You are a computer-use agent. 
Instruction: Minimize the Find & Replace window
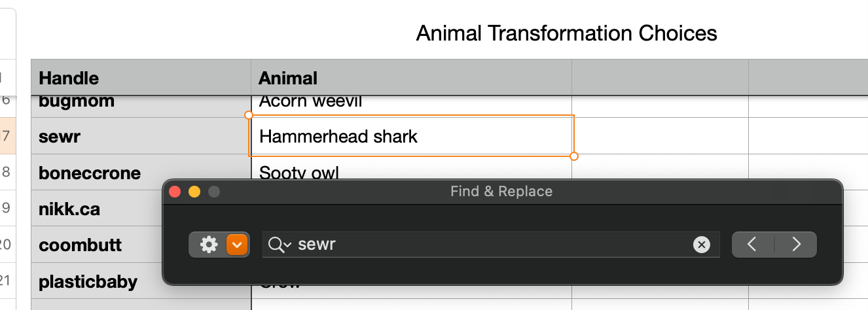point(194,192)
